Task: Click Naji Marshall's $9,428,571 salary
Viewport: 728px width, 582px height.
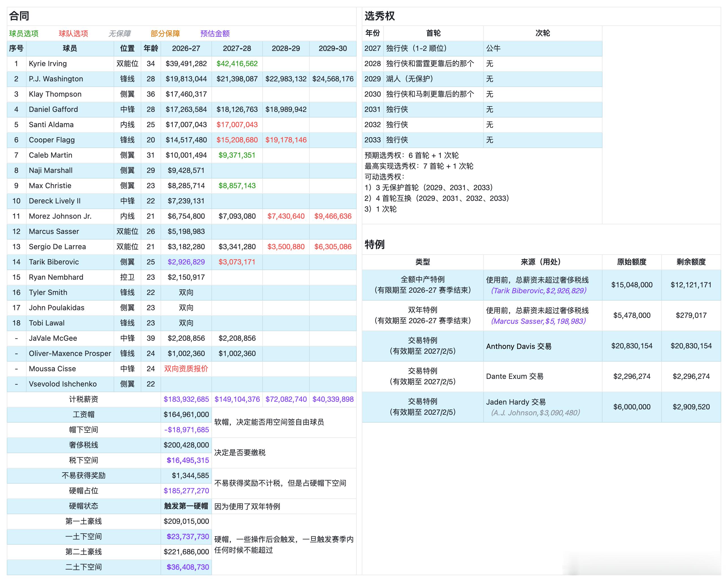Action: tap(186, 170)
